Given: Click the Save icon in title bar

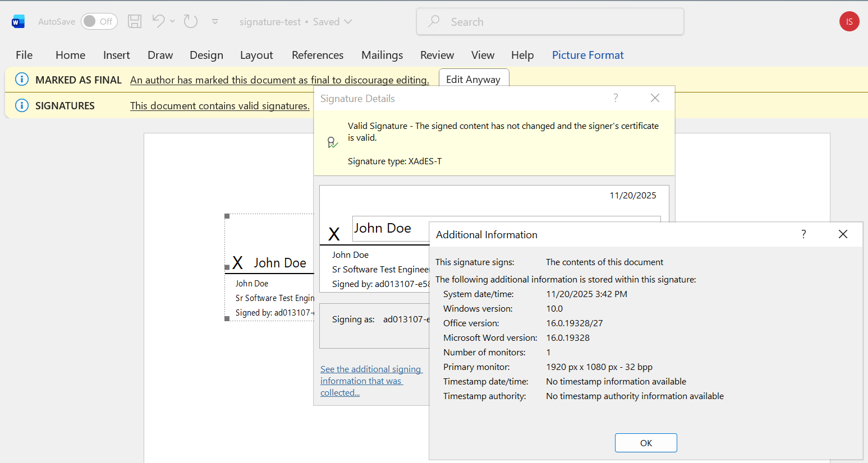Looking at the screenshot, I should click(135, 22).
